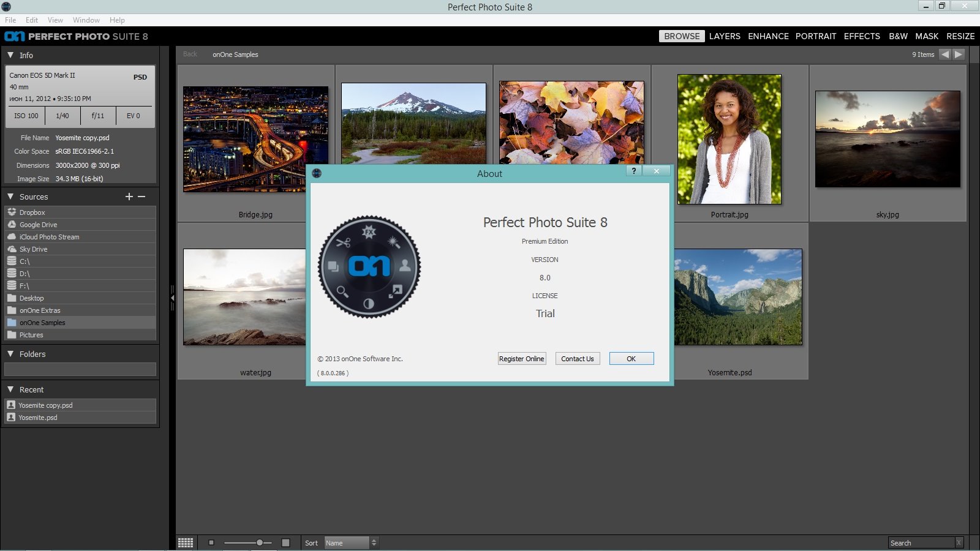Select the D:\ drive source

pyautogui.click(x=80, y=274)
